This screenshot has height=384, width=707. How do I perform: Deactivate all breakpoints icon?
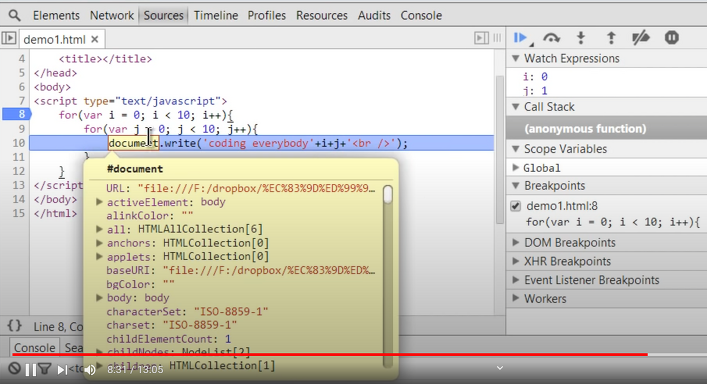(x=641, y=38)
